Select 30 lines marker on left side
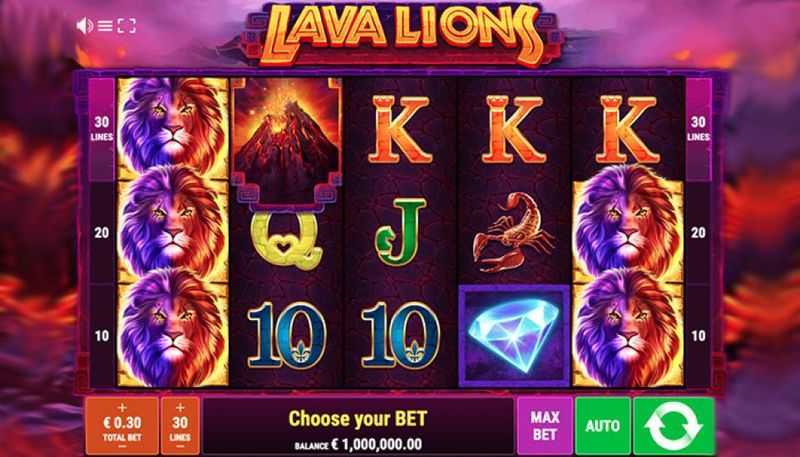This screenshot has width=800, height=457. click(102, 129)
